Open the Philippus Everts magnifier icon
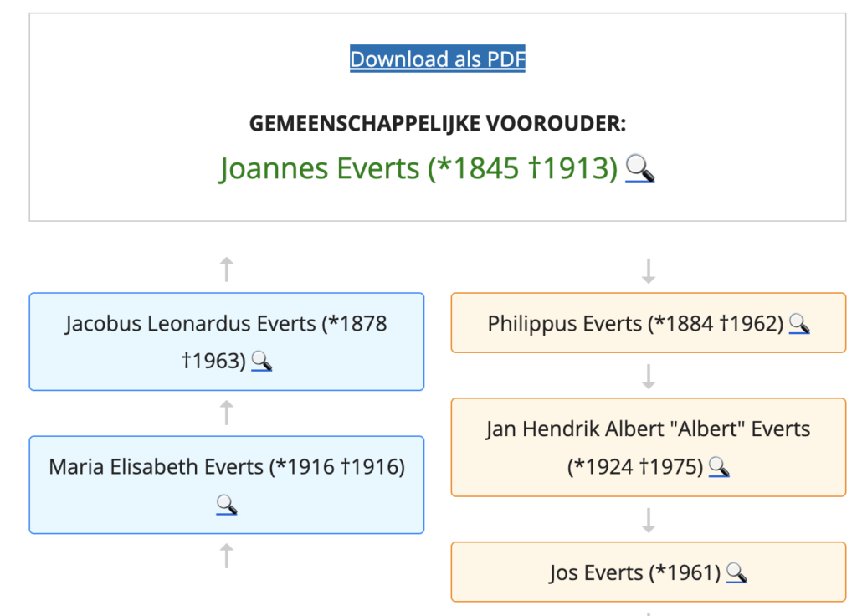This screenshot has height=616, width=857. [798, 323]
